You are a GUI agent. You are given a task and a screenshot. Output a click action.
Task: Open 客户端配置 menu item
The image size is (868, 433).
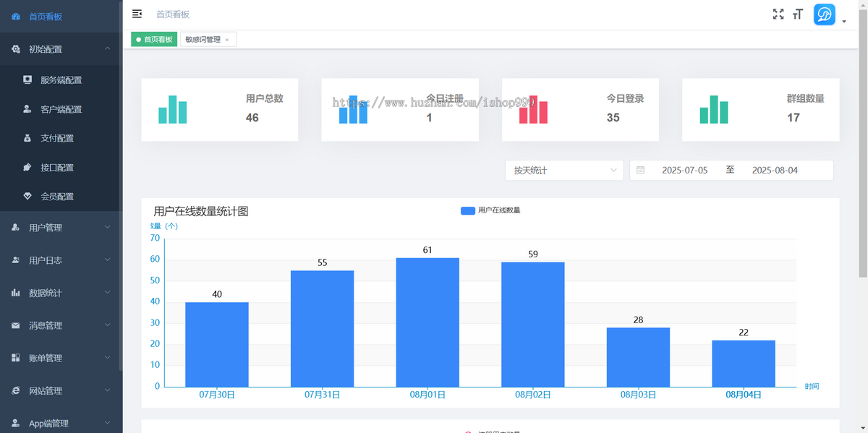pyautogui.click(x=61, y=109)
